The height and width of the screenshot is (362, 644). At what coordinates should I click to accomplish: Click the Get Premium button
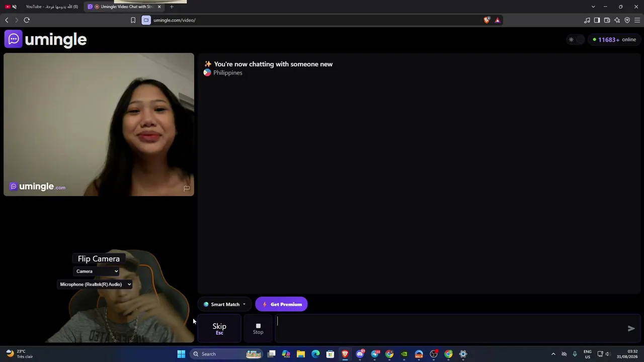pos(281,304)
